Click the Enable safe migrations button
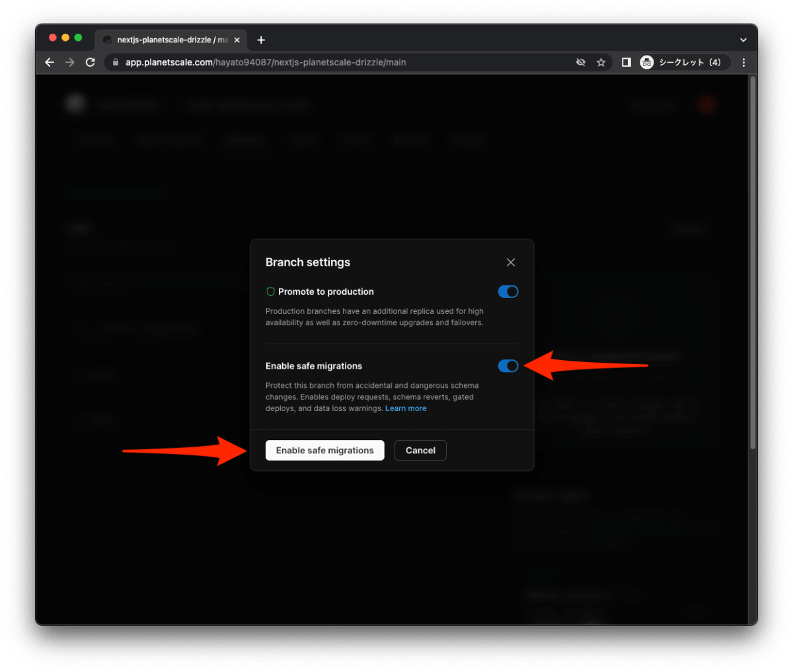The image size is (793, 672). tap(325, 450)
